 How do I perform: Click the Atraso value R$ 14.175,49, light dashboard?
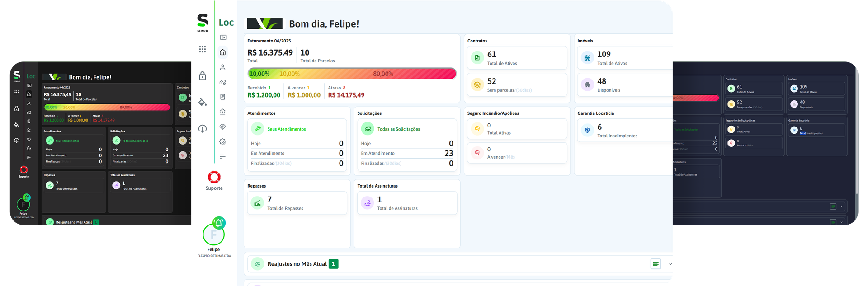346,95
